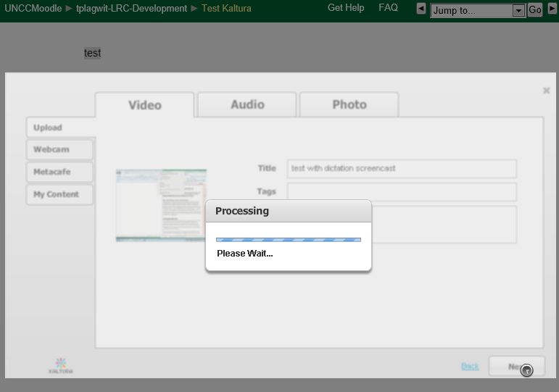Click the Back link
Screen dimensions: 559x392
(470, 367)
